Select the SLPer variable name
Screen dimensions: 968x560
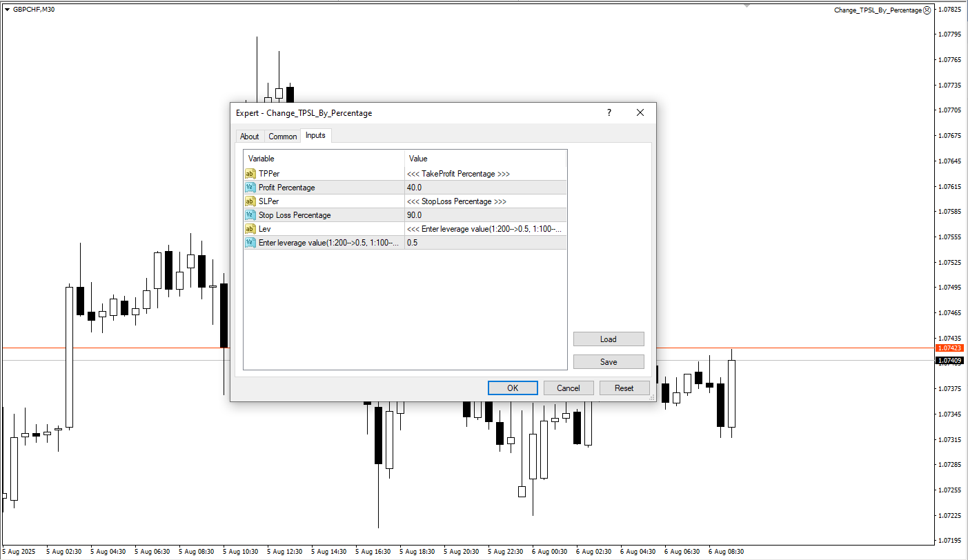click(x=268, y=201)
